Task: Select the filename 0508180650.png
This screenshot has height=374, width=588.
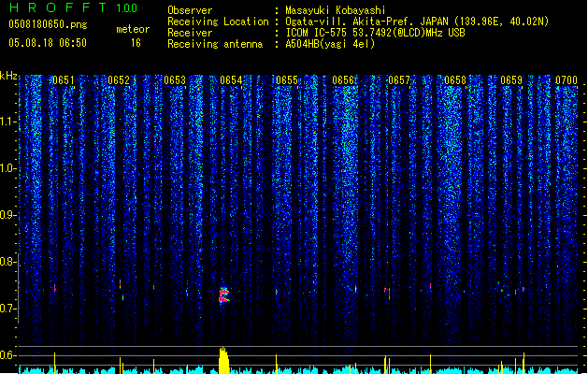Action: (48, 24)
